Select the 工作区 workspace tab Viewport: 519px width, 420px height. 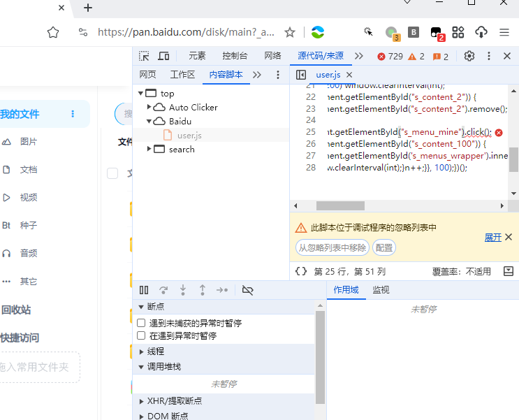[182, 75]
